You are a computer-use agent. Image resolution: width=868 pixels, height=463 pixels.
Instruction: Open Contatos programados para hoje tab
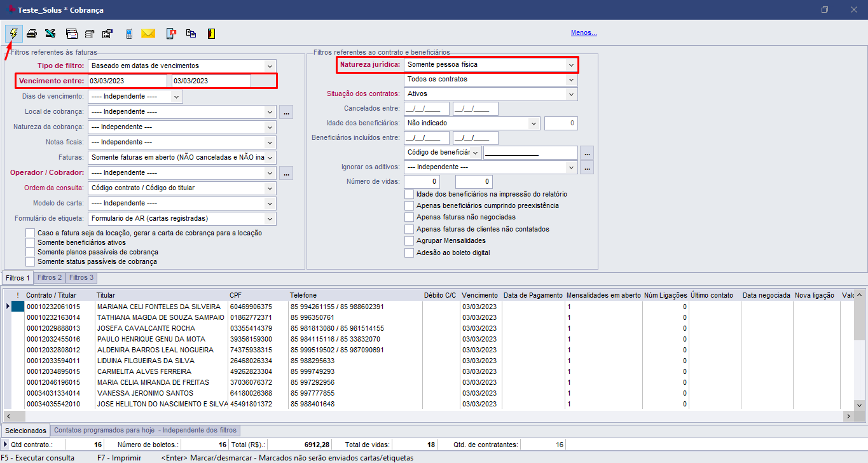145,430
